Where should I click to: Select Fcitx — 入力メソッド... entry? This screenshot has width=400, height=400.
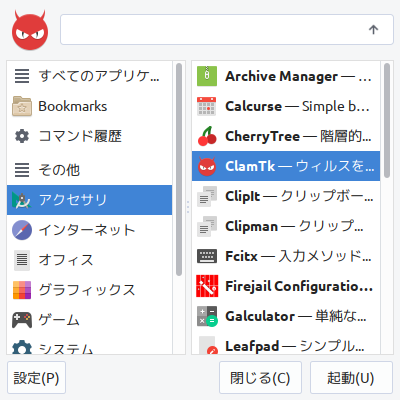coord(298,256)
